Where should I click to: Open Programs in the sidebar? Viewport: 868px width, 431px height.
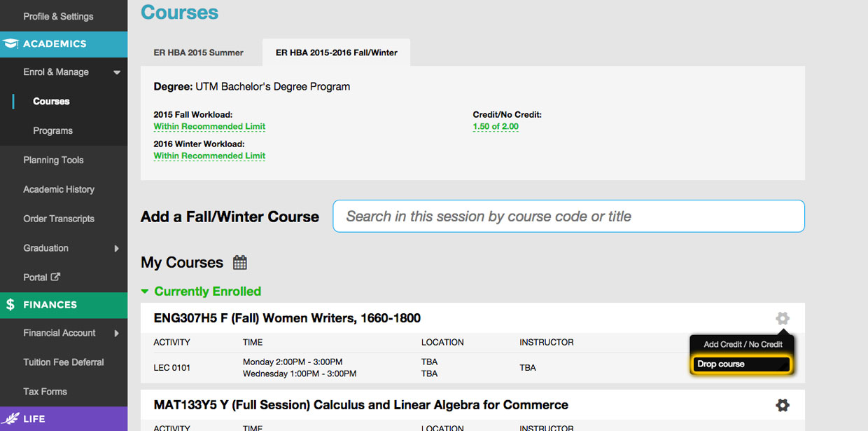[x=52, y=131]
